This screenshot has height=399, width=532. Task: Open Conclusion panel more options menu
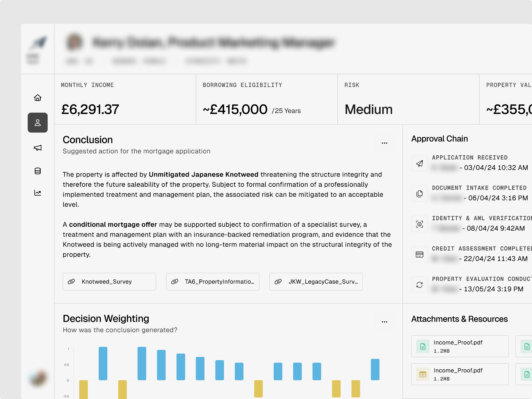pyautogui.click(x=384, y=143)
